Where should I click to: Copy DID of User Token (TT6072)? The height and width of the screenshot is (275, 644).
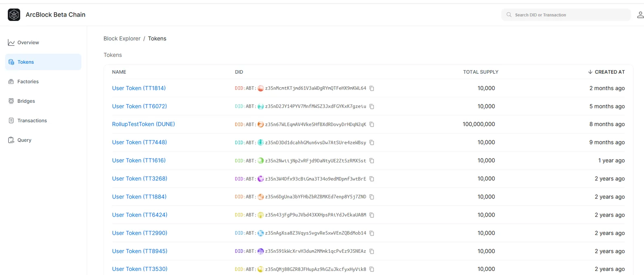[x=372, y=106]
